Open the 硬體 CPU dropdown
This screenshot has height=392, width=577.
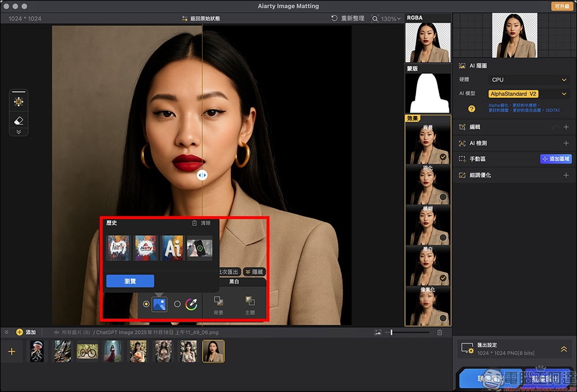(528, 80)
